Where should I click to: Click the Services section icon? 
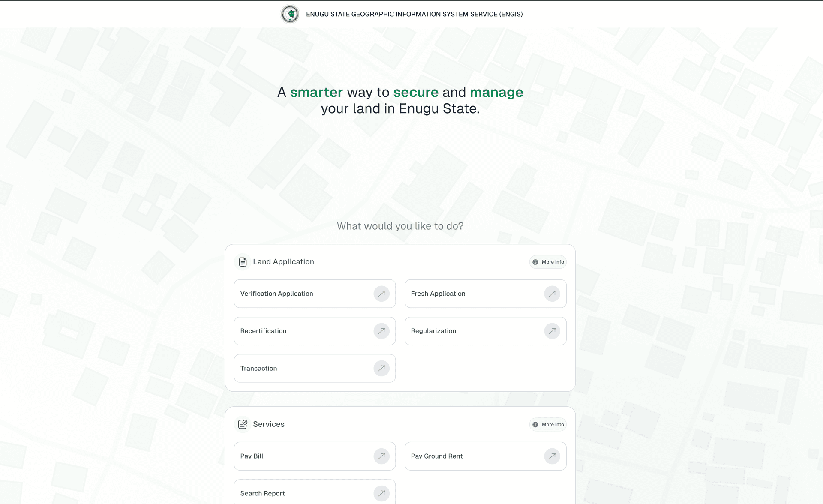243,424
